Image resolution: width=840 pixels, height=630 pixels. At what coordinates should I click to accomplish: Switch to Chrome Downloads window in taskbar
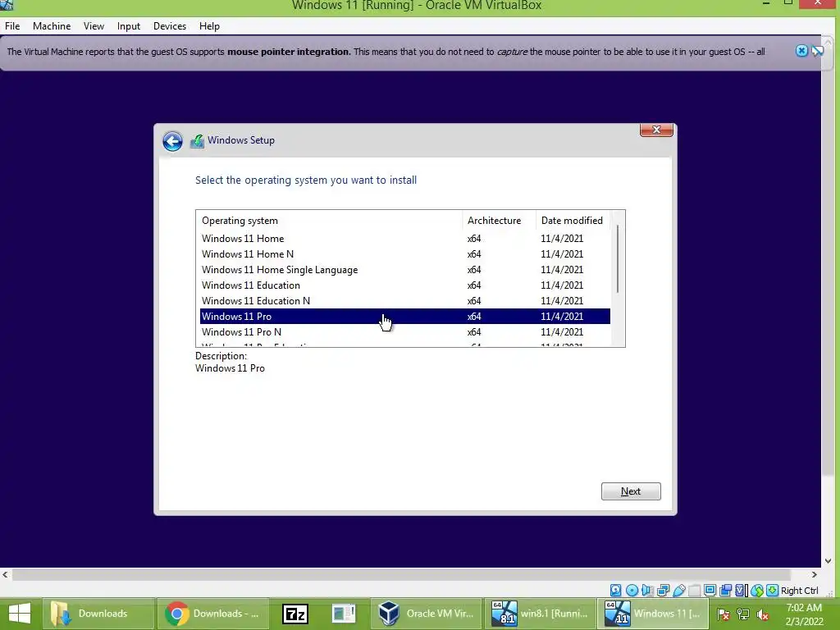tap(212, 614)
